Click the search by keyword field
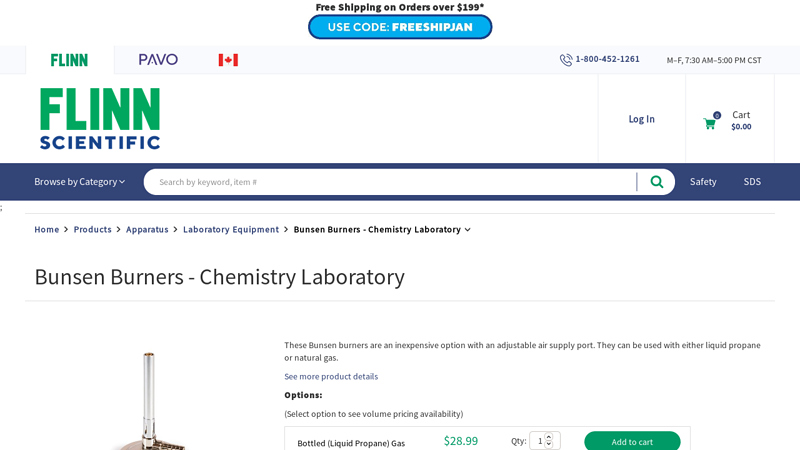 click(390, 182)
